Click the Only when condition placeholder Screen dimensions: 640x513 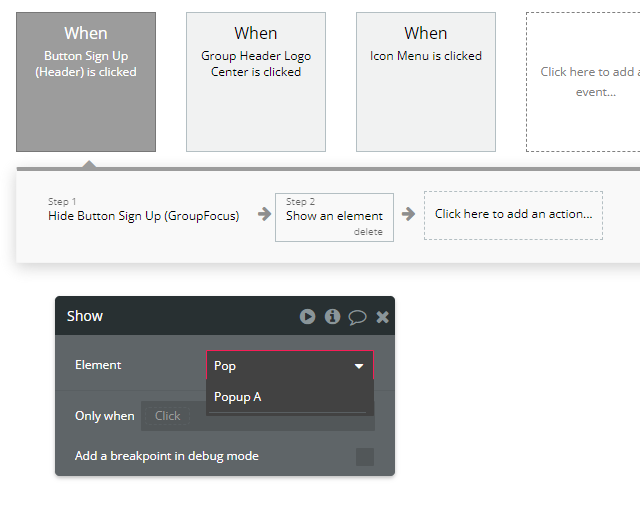(167, 416)
